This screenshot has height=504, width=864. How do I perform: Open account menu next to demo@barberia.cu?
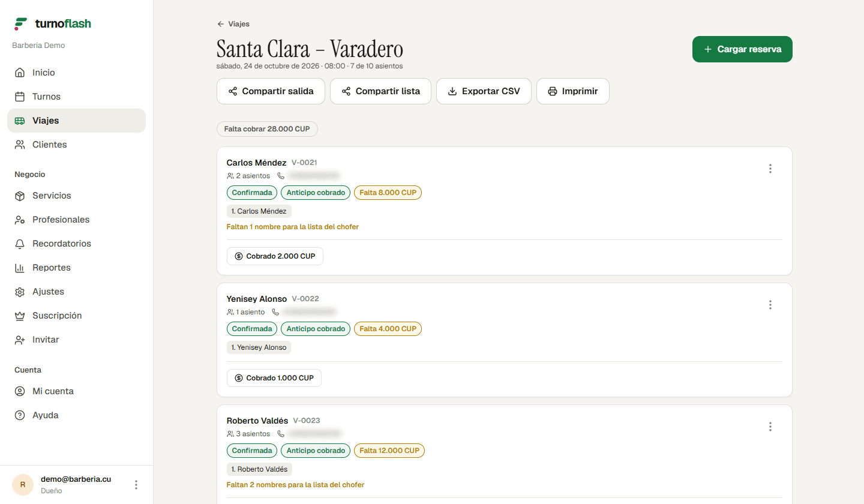[x=136, y=485]
